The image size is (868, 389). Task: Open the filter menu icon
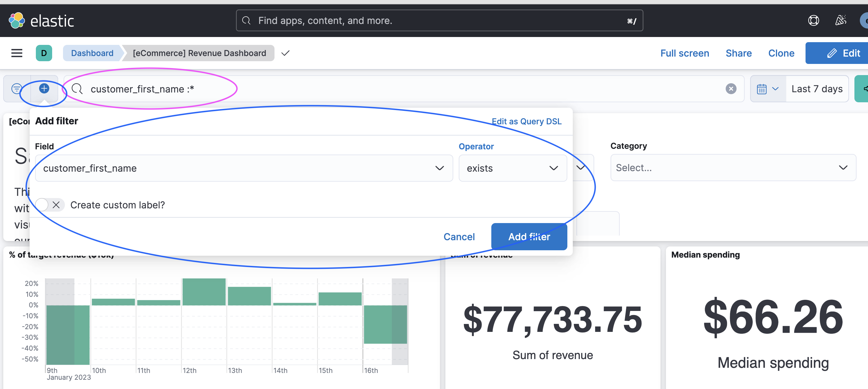click(17, 89)
